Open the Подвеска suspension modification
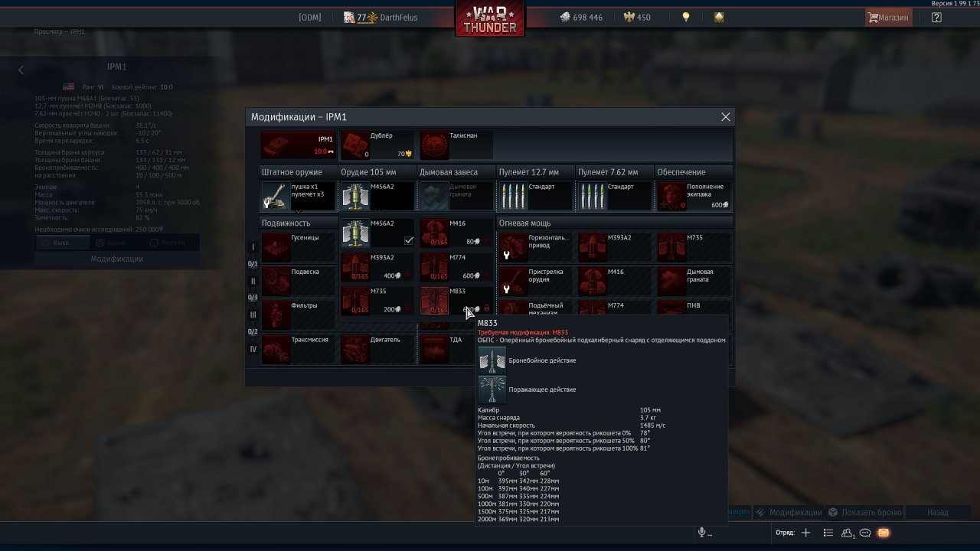The image size is (980, 551). tap(299, 281)
